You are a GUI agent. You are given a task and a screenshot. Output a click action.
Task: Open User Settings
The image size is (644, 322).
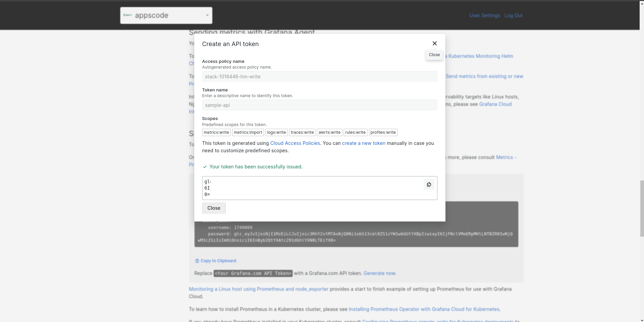tap(484, 15)
